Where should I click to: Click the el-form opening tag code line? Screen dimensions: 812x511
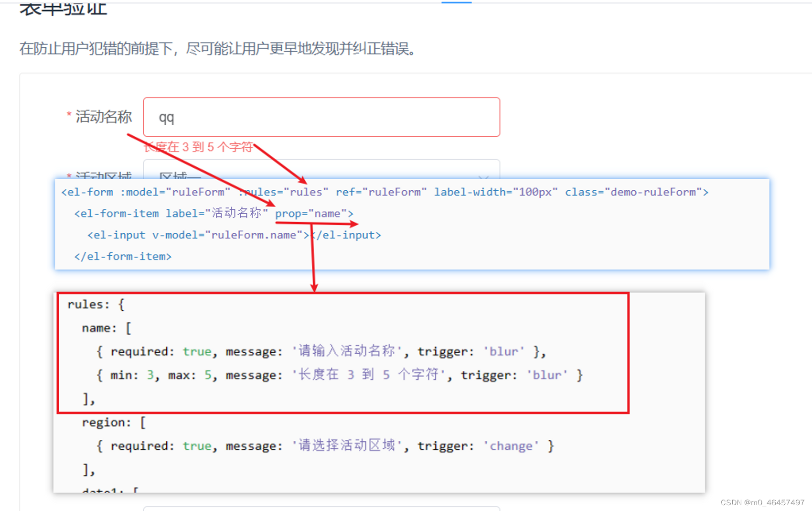click(385, 192)
